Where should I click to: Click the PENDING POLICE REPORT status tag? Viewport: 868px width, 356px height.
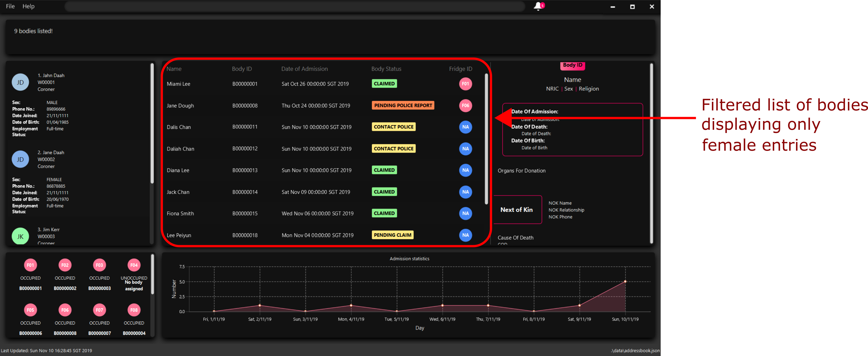tap(403, 105)
